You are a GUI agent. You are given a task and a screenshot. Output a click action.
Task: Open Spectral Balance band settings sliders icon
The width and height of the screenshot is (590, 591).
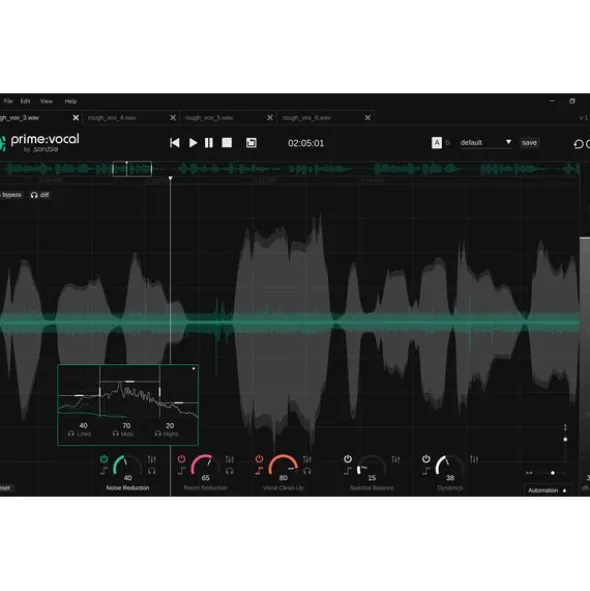395,459
